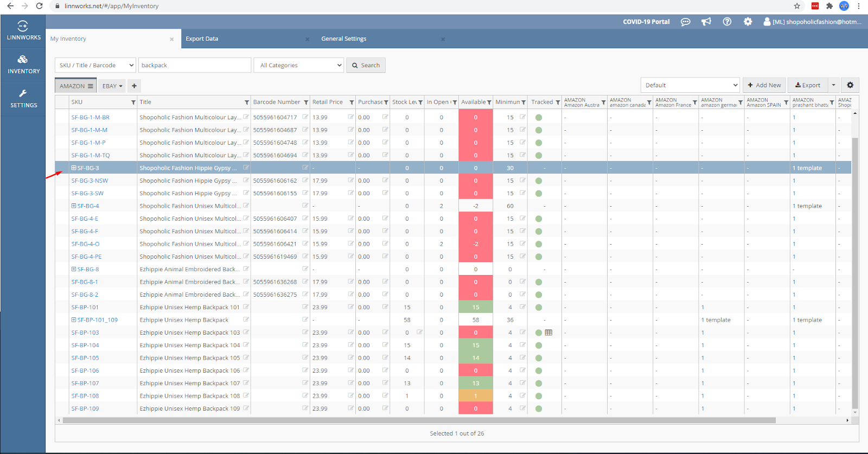Screen dimensions: 868x454
Task: Open the help question mark icon
Action: click(727, 22)
